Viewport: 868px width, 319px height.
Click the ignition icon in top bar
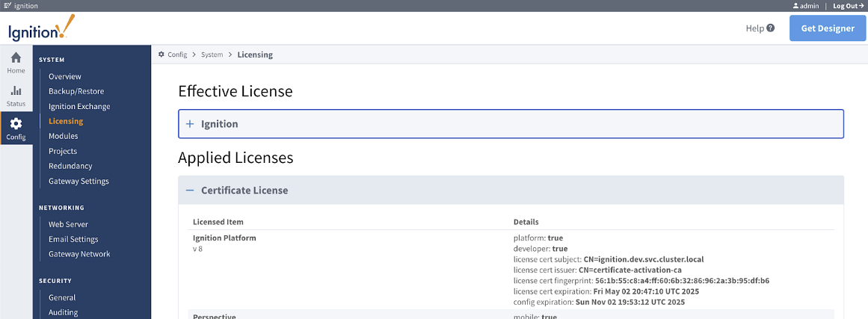click(x=7, y=5)
